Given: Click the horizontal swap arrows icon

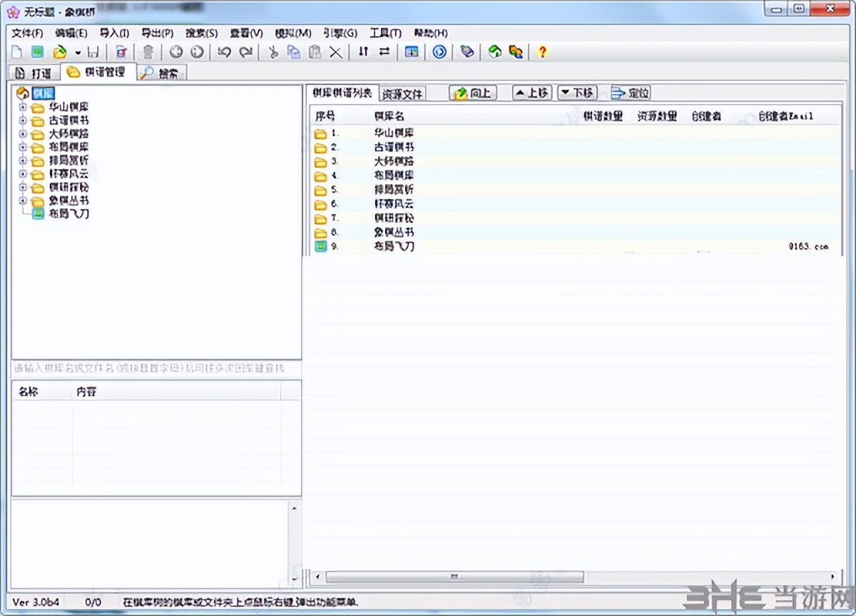Looking at the screenshot, I should click(384, 52).
